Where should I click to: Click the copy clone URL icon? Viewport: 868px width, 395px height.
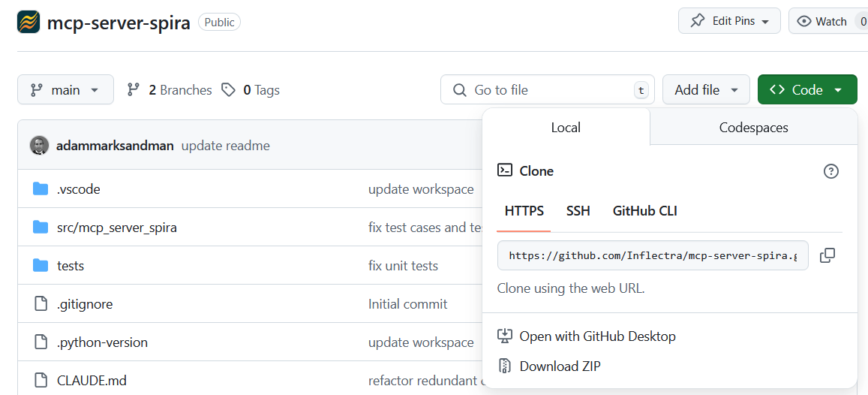[x=827, y=255]
